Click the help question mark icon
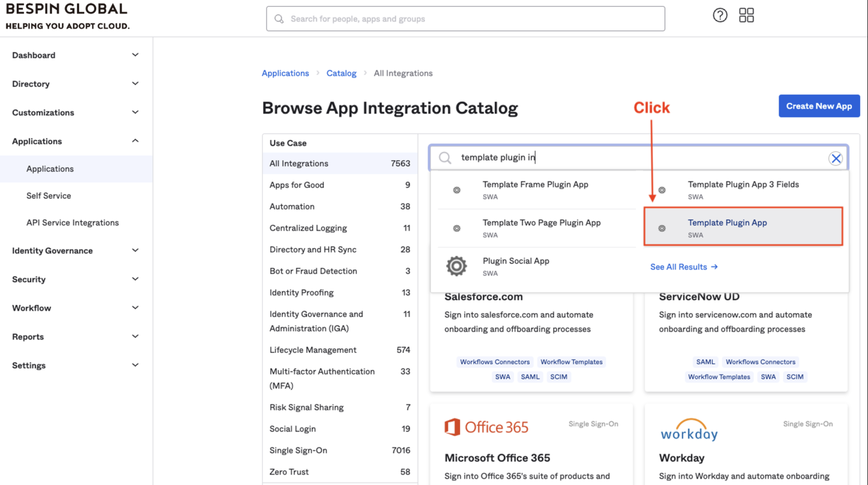Image resolution: width=868 pixels, height=485 pixels. point(720,16)
